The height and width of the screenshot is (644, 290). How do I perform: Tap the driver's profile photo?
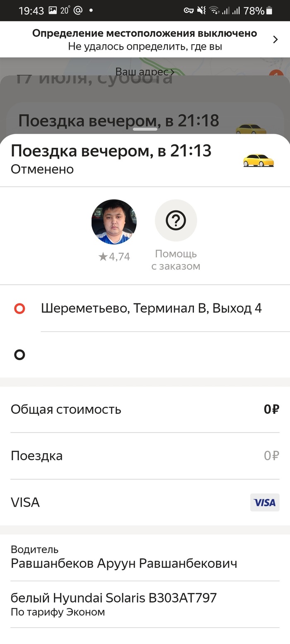[x=114, y=222]
